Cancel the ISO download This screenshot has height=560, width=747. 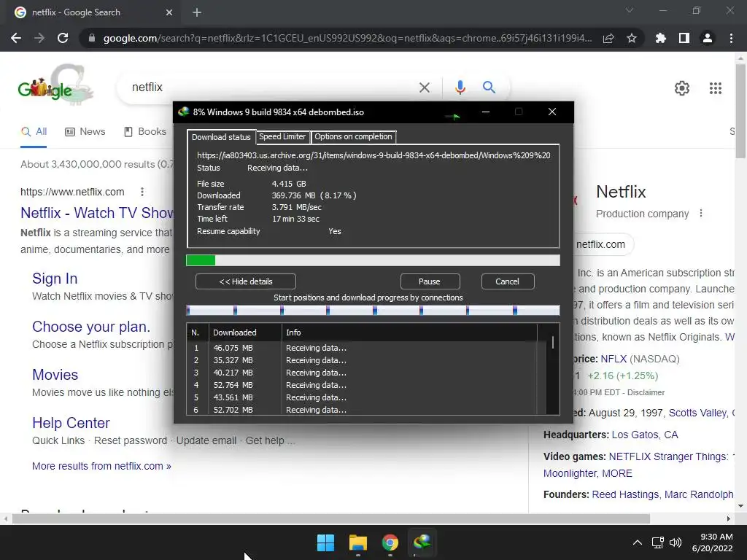[x=508, y=281]
